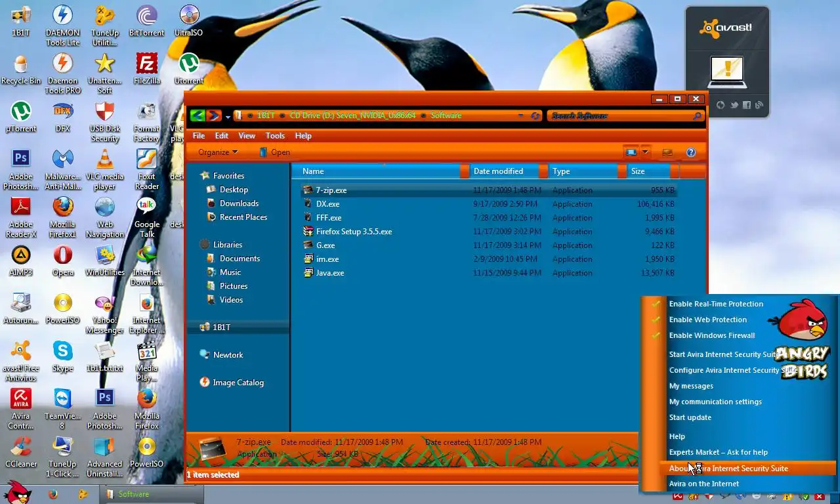The width and height of the screenshot is (840, 504).
Task: Open the Type column filter dropdown
Action: (622, 171)
